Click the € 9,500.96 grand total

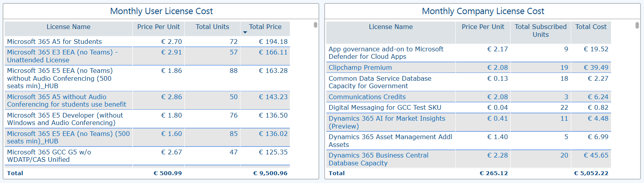[x=270, y=173]
